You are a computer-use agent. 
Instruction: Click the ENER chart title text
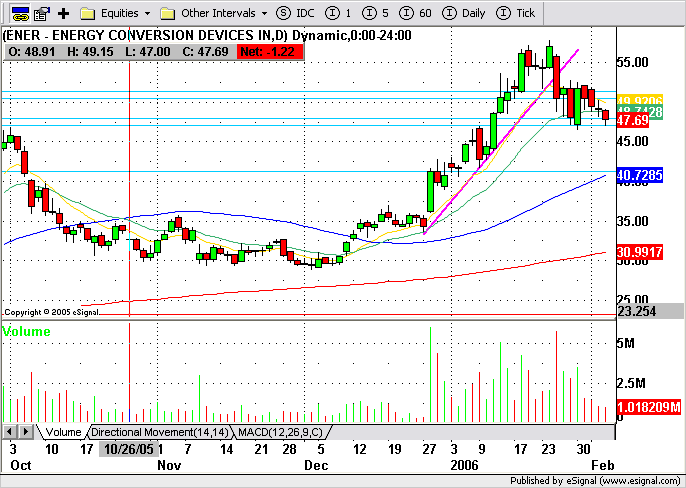point(207,35)
